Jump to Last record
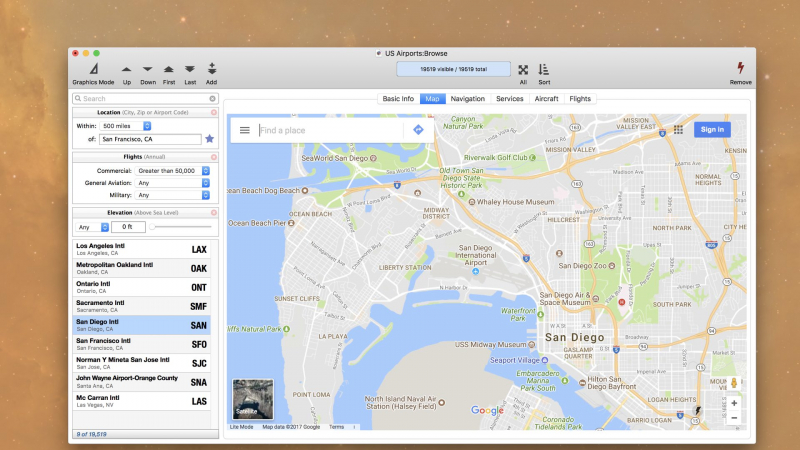The width and height of the screenshot is (800, 450). pyautogui.click(x=190, y=73)
